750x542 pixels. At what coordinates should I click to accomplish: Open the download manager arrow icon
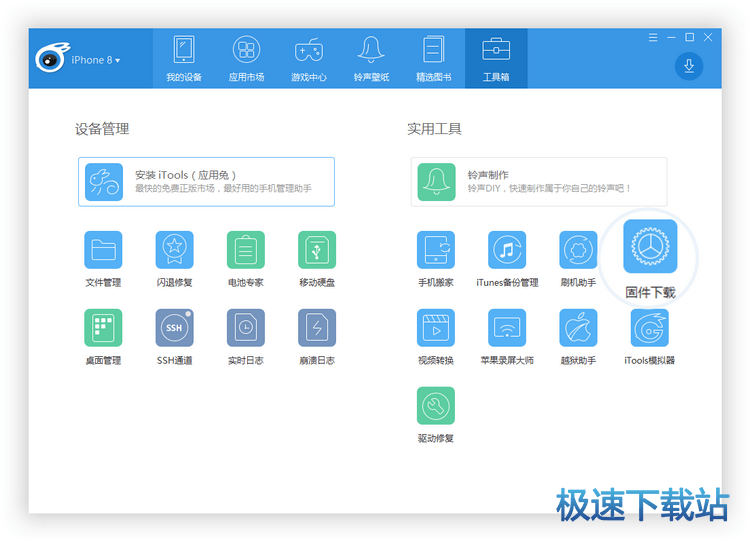pyautogui.click(x=689, y=66)
